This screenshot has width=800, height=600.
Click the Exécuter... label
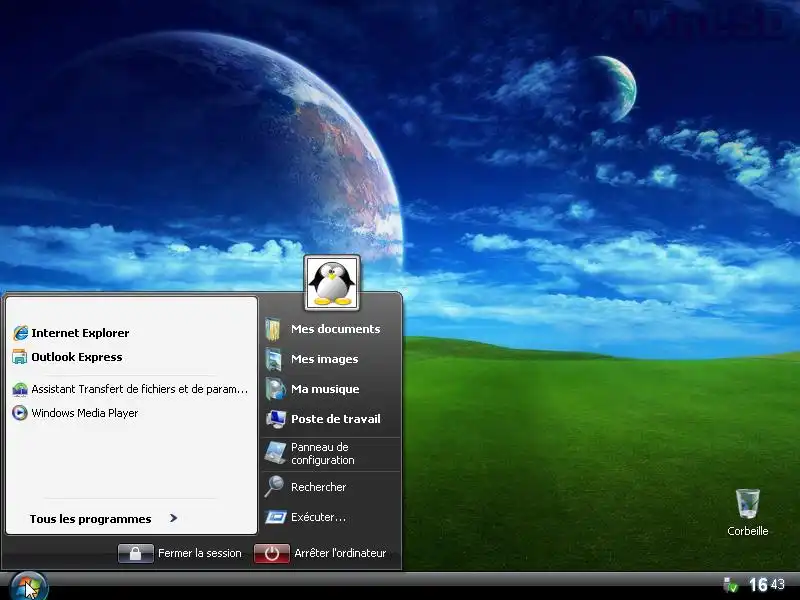point(318,517)
